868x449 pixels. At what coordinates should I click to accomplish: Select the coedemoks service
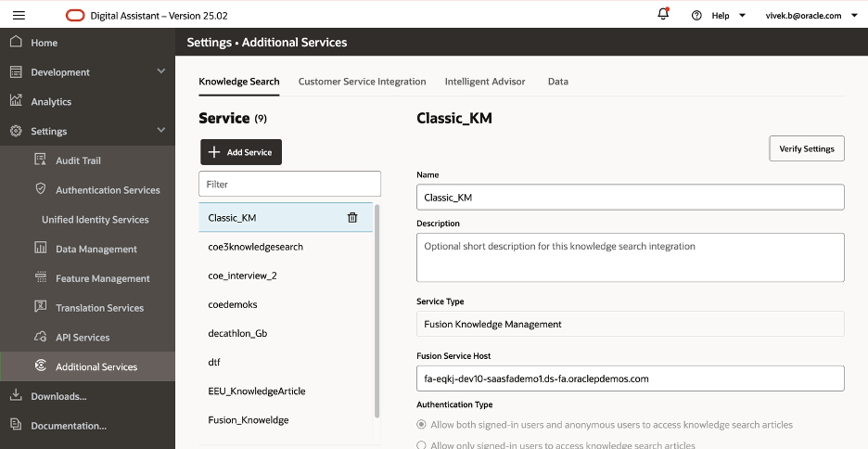click(x=286, y=304)
